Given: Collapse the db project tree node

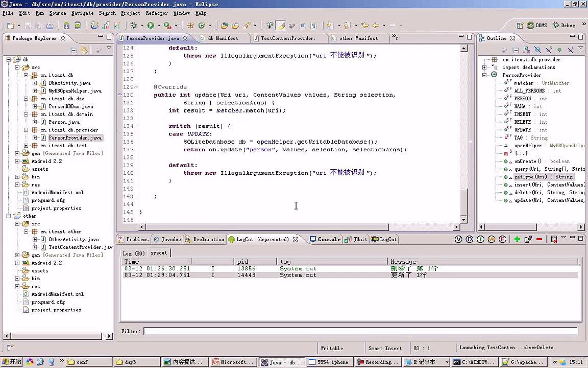Looking at the screenshot, I should [x=9, y=59].
